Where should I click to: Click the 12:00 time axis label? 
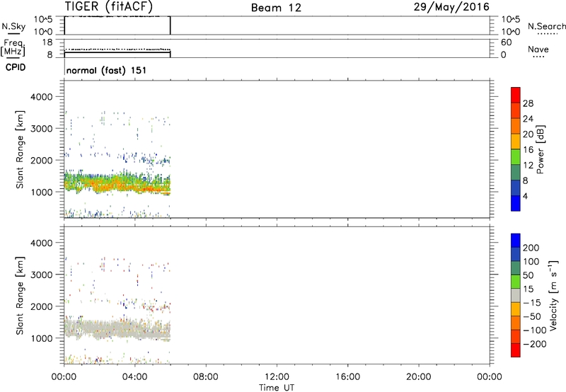coord(277,377)
